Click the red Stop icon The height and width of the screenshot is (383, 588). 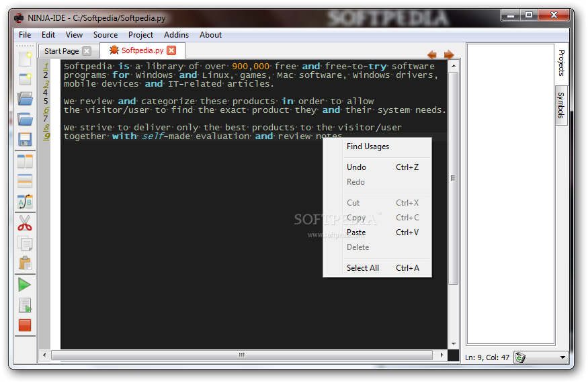pos(25,325)
